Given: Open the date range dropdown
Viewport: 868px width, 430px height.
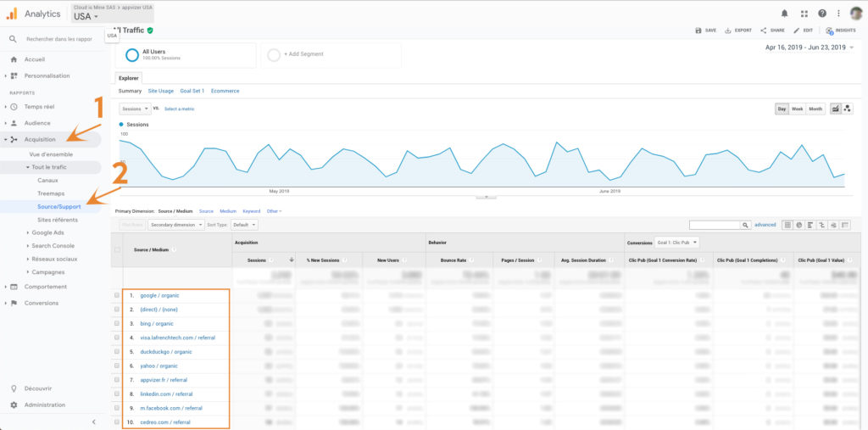Looking at the screenshot, I should [810, 47].
